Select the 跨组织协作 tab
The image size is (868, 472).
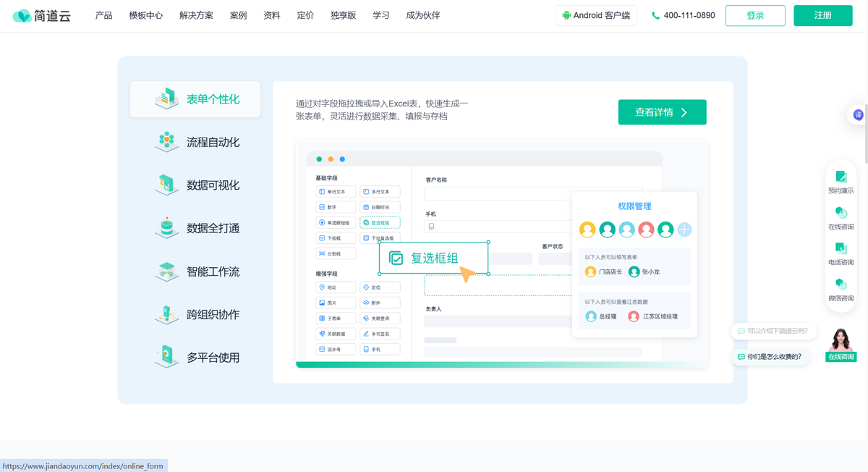(x=195, y=314)
